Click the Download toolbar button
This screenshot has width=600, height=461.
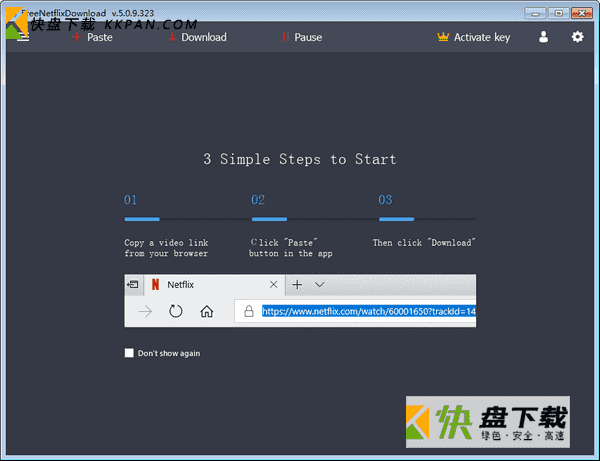(198, 37)
